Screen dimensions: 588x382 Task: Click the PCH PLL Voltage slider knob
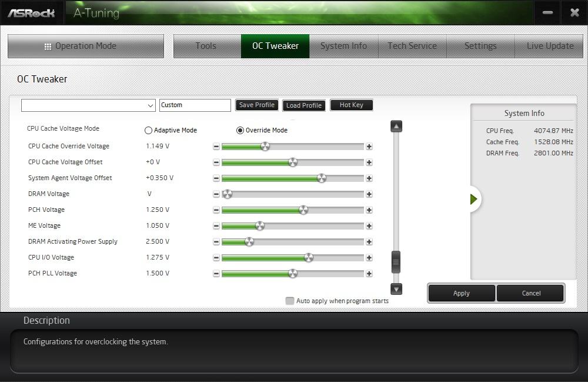[293, 274]
